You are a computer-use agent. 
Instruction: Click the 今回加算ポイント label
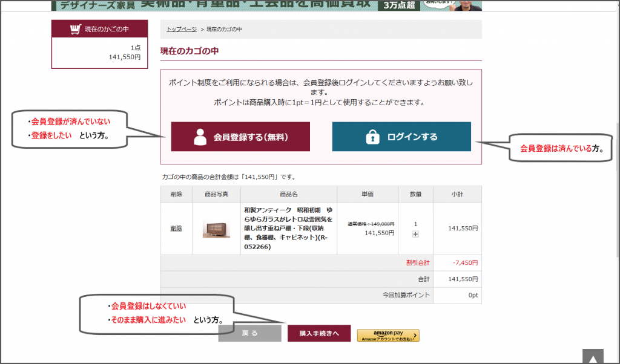[406, 295]
